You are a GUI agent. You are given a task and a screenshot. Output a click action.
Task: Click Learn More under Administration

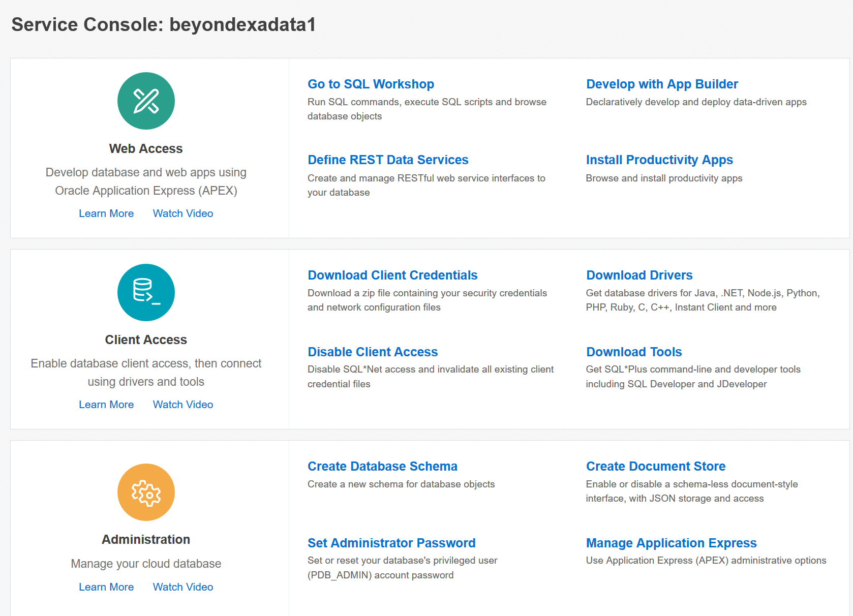(x=106, y=587)
